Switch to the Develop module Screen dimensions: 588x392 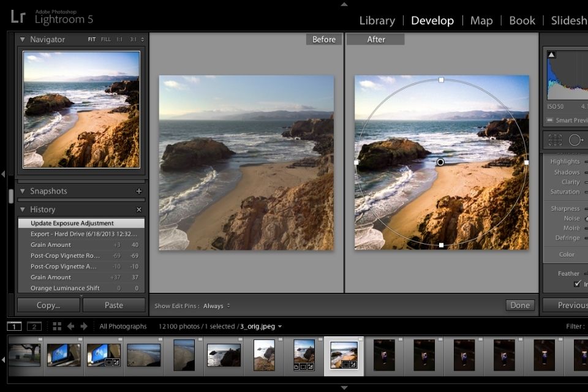(432, 20)
